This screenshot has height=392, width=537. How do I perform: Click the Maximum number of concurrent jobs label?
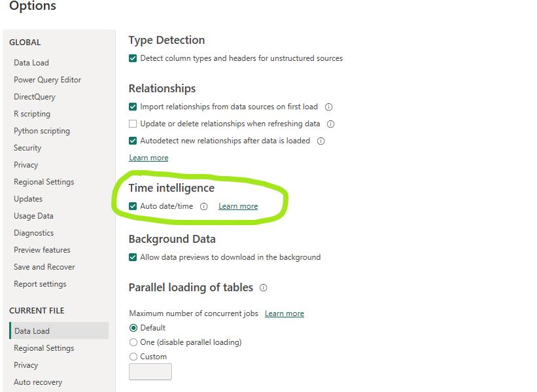[194, 313]
